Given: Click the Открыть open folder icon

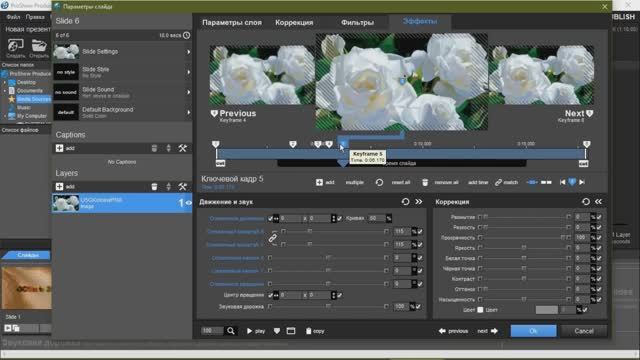Looking at the screenshot, I should point(39,45).
